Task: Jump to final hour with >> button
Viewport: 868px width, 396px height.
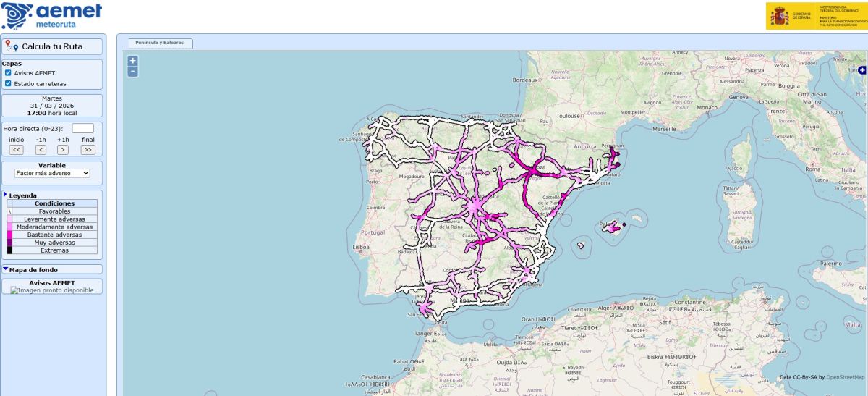Action: (88, 150)
